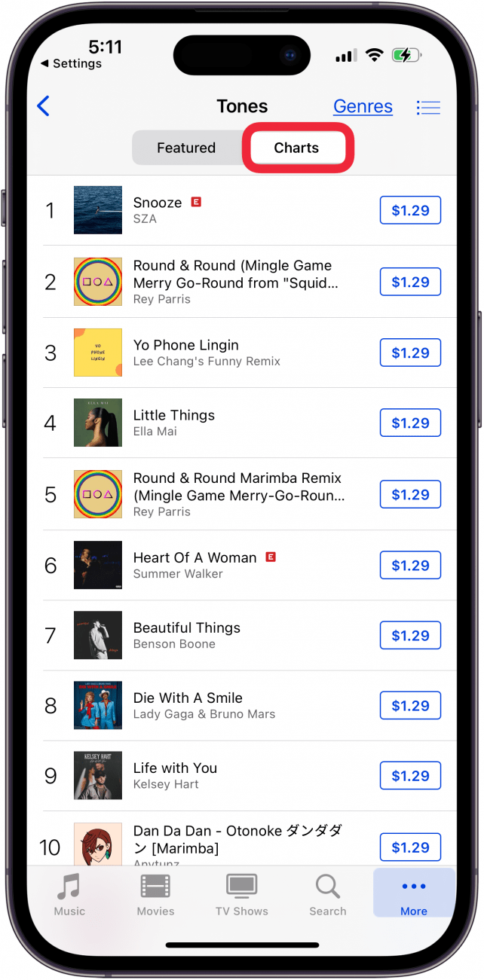Go to the Movies tab
Viewport: 484px width, 980px height.
[155, 895]
